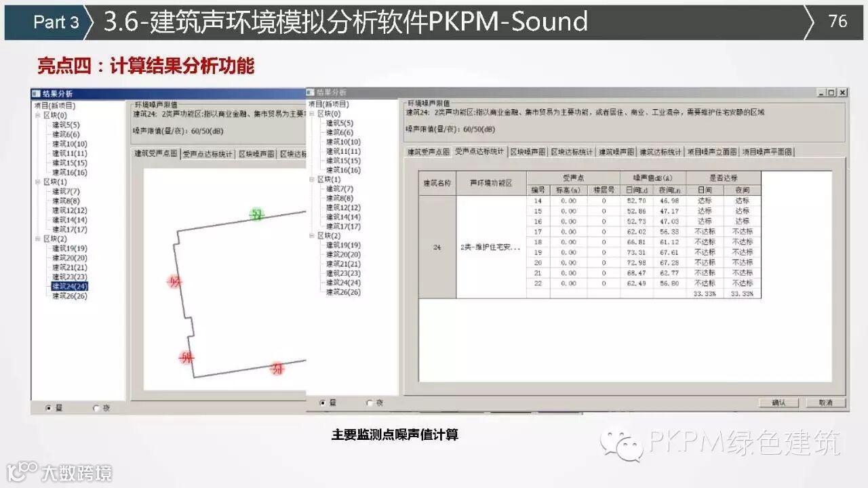This screenshot has width=868, height=488.
Task: Minimize the front 结果分析 window
Action: pyautogui.click(x=821, y=92)
